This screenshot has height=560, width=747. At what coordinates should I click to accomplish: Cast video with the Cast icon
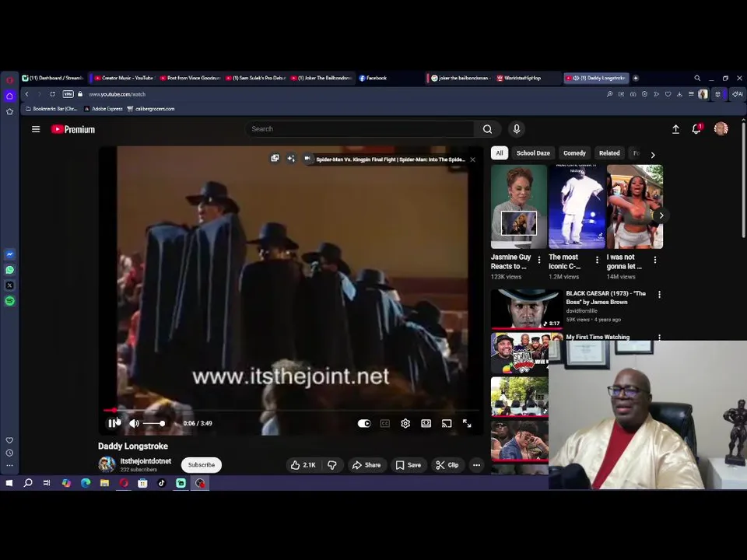click(x=447, y=423)
